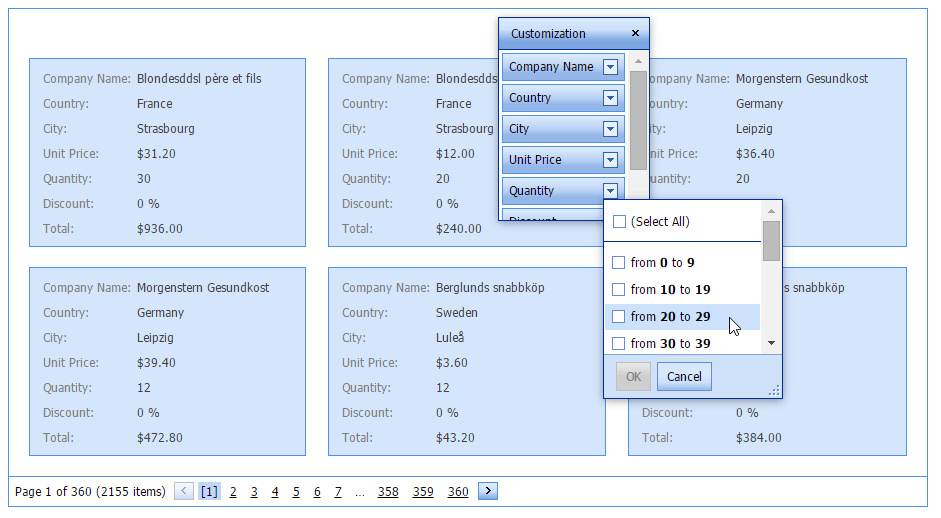The image size is (941, 518).
Task: Check the from 10 to 19 option
Action: (618, 289)
